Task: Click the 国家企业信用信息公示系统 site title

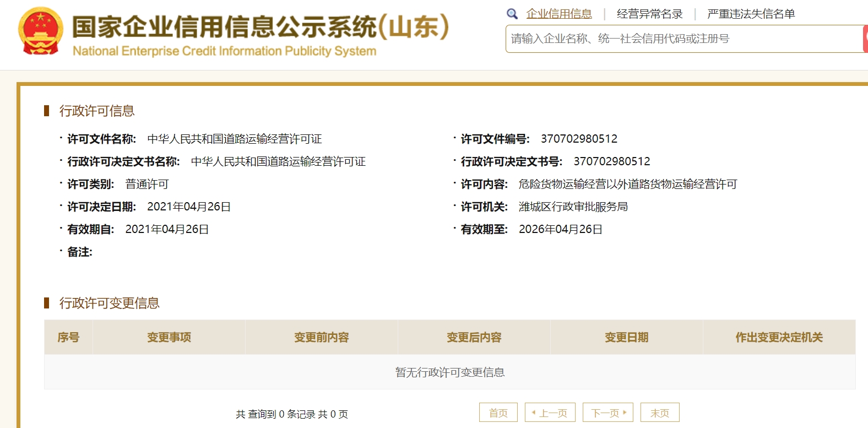Action: pyautogui.click(x=261, y=26)
